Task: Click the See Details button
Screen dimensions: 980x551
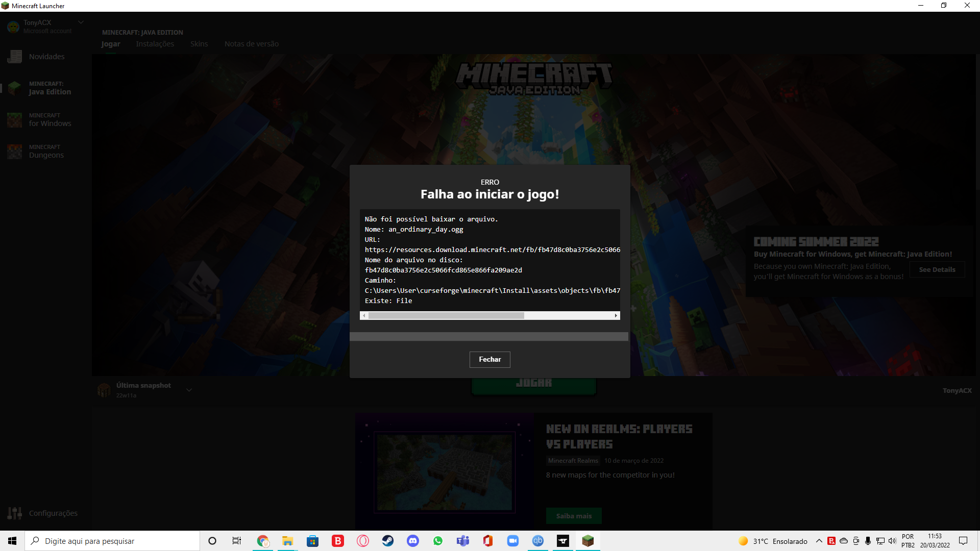Action: 937,269
